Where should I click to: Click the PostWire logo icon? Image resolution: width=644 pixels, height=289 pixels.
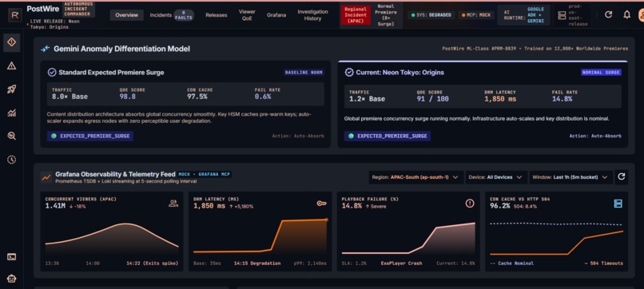coord(15,15)
